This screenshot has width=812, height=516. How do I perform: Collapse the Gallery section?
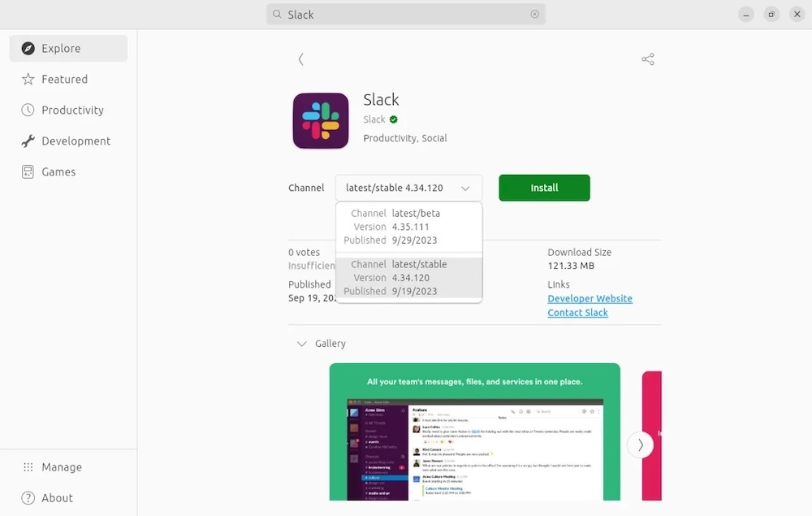click(x=301, y=344)
